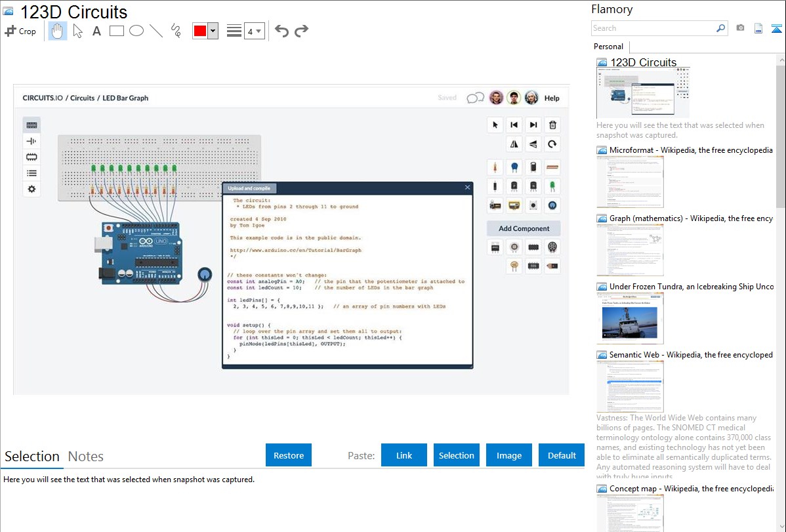786x532 pixels.
Task: Click the potentiometer on the circuit
Action: 205,274
